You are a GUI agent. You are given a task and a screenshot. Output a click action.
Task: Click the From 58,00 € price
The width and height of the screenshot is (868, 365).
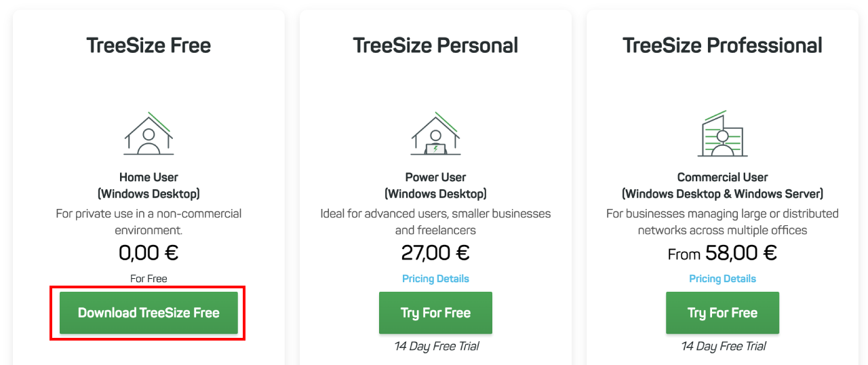[722, 253]
